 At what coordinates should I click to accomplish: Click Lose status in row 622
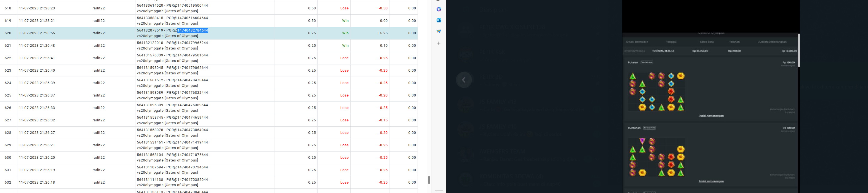tap(344, 58)
